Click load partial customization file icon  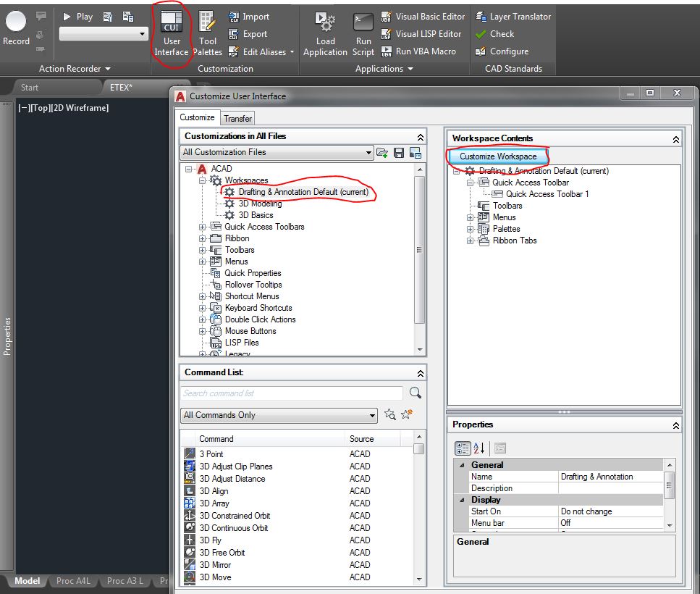[382, 153]
